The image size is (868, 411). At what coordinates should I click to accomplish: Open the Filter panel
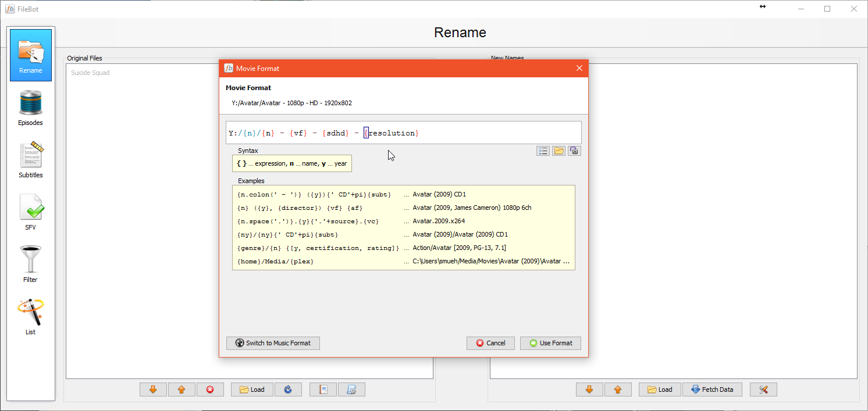pyautogui.click(x=31, y=265)
